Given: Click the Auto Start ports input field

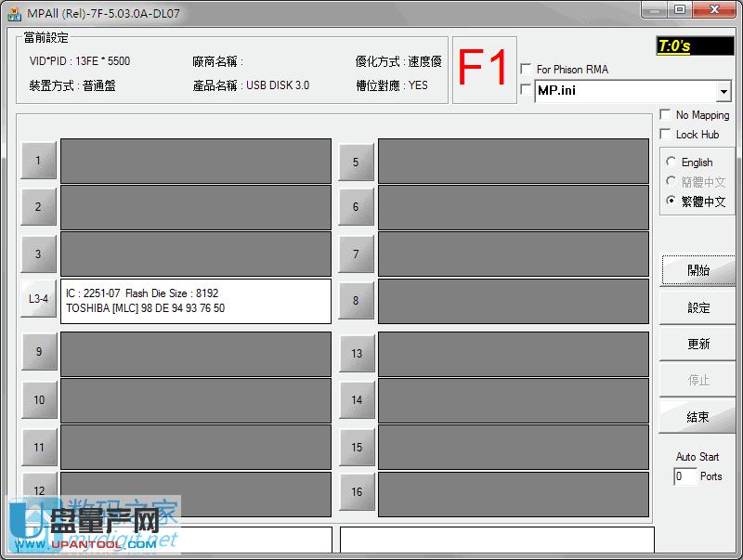Looking at the screenshot, I should [x=685, y=476].
